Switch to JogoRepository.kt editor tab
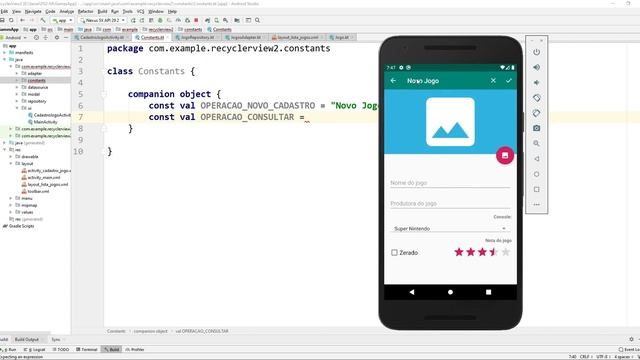 tap(197, 38)
